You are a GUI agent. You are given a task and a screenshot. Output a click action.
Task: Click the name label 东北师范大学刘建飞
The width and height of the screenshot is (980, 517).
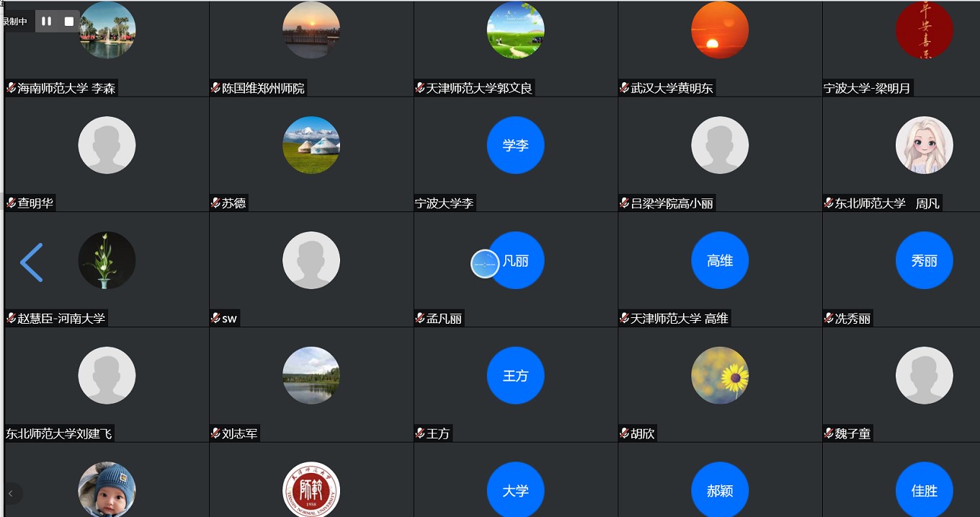(59, 433)
